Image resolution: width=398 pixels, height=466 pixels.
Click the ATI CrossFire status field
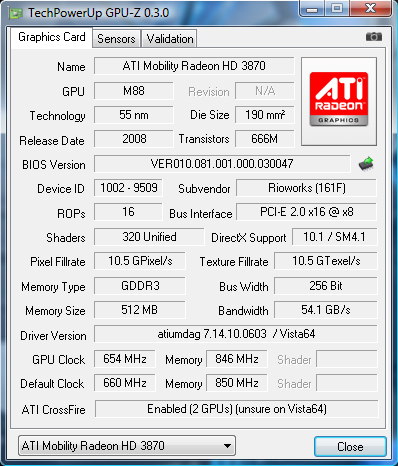pyautogui.click(x=237, y=409)
